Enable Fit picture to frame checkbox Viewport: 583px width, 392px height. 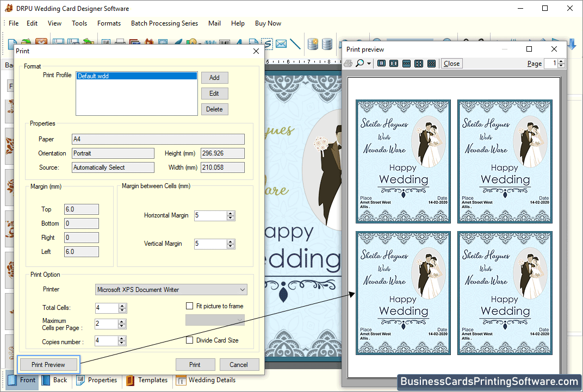pos(190,306)
